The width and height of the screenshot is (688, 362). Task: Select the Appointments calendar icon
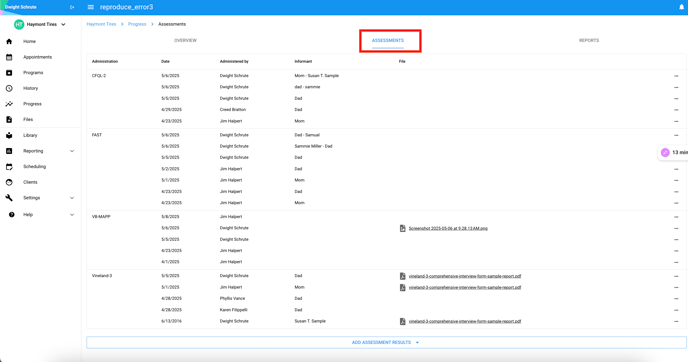pos(9,57)
